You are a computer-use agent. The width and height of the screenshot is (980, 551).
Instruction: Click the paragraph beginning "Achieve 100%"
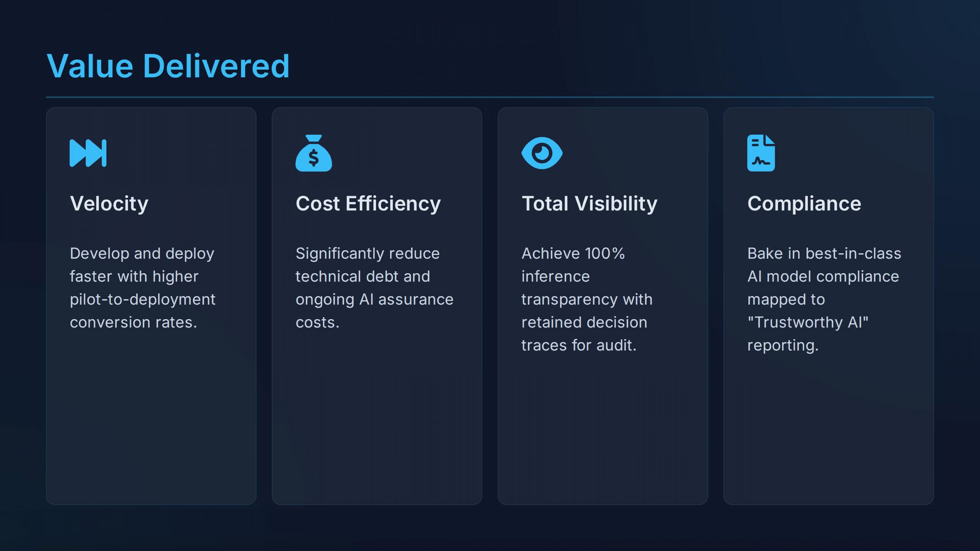tap(586, 299)
